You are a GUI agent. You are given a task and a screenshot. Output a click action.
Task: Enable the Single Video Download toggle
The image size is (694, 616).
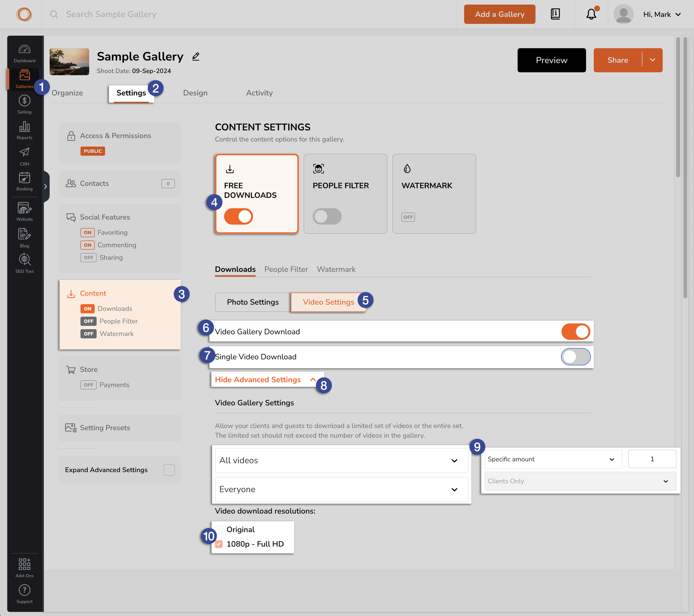coord(575,356)
